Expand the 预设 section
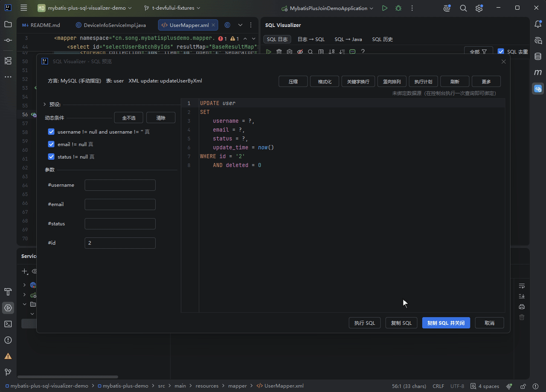Screen dimensions: 546x392 click(45, 104)
